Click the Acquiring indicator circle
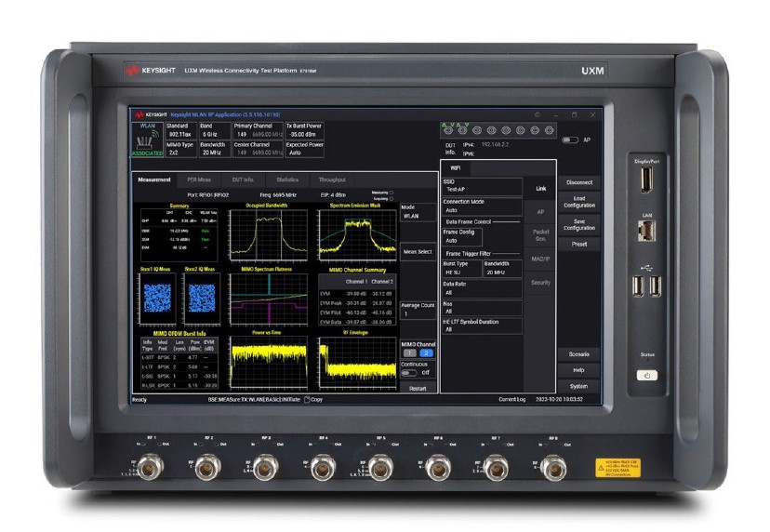 391,199
